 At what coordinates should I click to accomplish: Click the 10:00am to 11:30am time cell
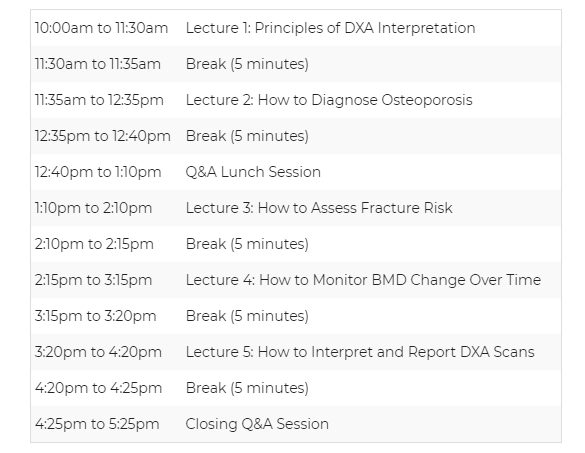101,28
